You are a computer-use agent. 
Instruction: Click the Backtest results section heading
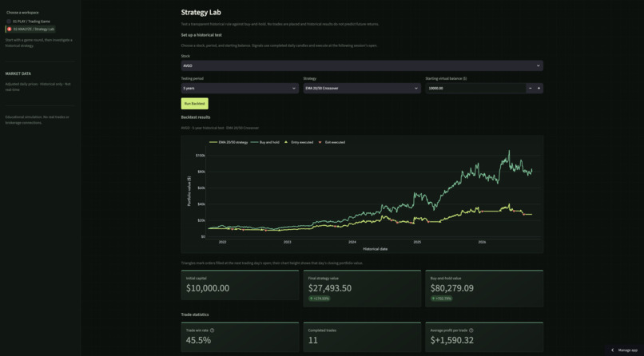tap(196, 117)
